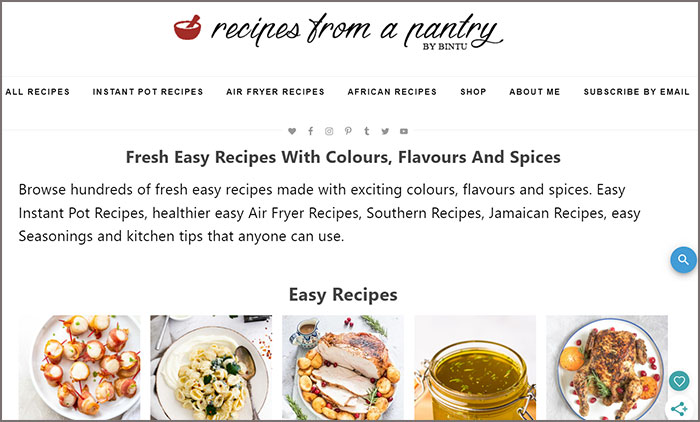This screenshot has height=422, width=700.
Task: Click the blue search magnifier button
Action: (683, 259)
